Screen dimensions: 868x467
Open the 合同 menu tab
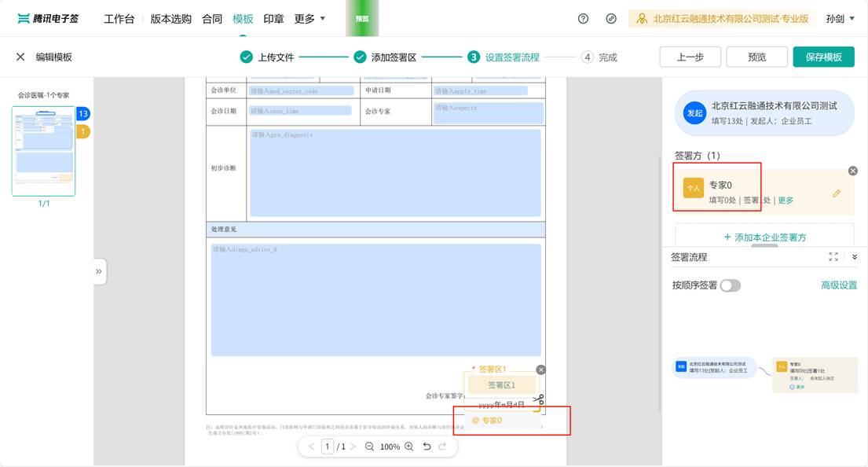tap(212, 19)
